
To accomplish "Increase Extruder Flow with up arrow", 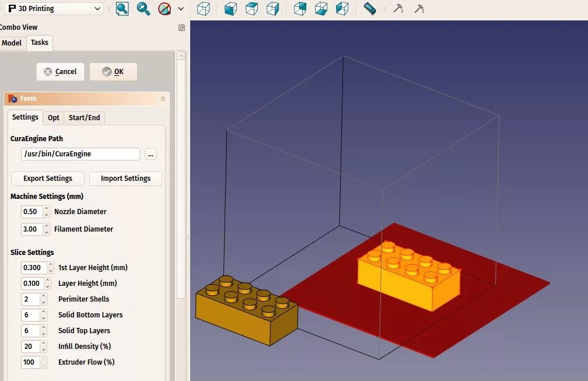I will (x=44, y=359).
